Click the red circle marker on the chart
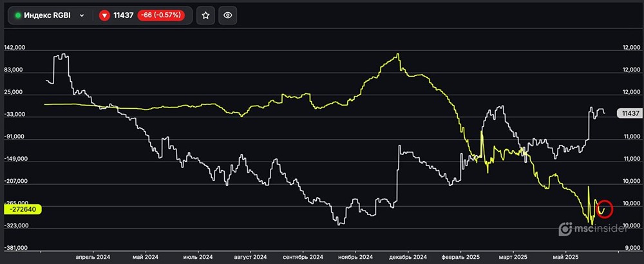Screen dimensions: 644x264 (604, 209)
